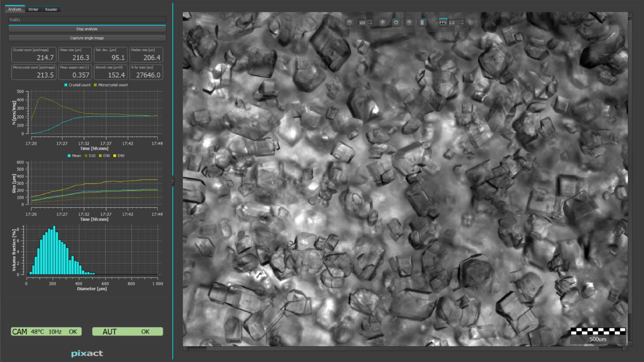The image size is (644, 362).
Task: Select the Analysis tab
Action: tap(15, 9)
